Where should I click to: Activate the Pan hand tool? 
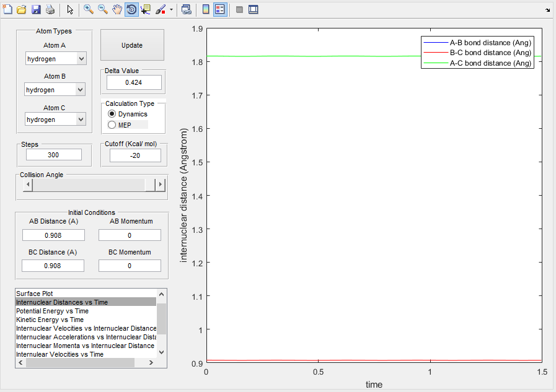(x=117, y=9)
